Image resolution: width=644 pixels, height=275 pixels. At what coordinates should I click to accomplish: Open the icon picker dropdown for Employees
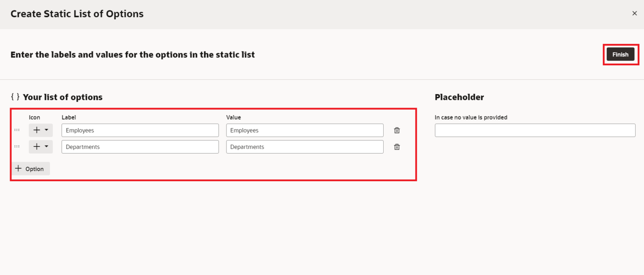(x=47, y=130)
